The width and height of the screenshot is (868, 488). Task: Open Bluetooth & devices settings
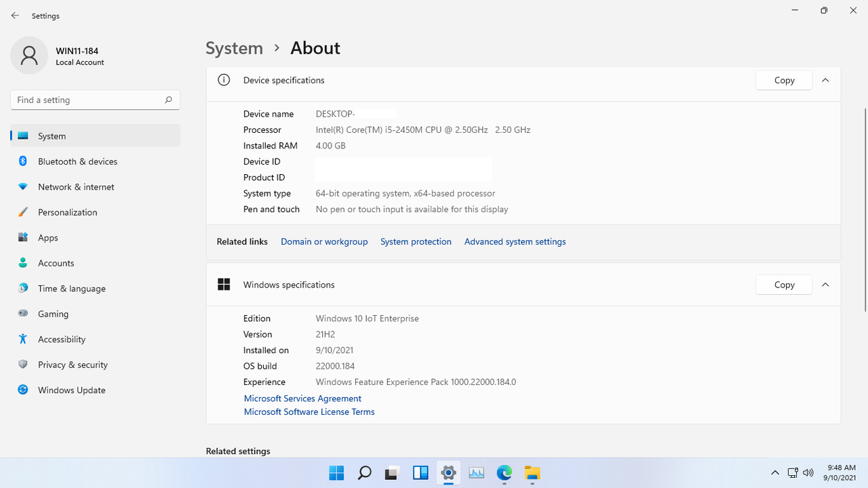point(96,161)
